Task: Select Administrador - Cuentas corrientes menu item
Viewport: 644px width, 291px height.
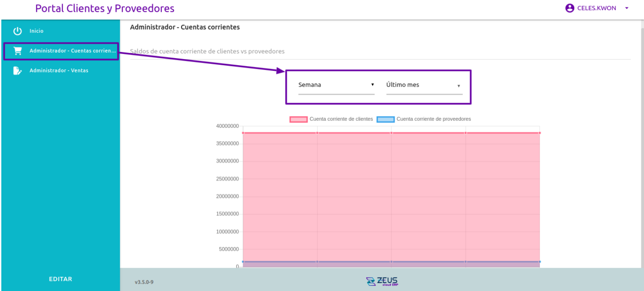Action: [x=60, y=51]
